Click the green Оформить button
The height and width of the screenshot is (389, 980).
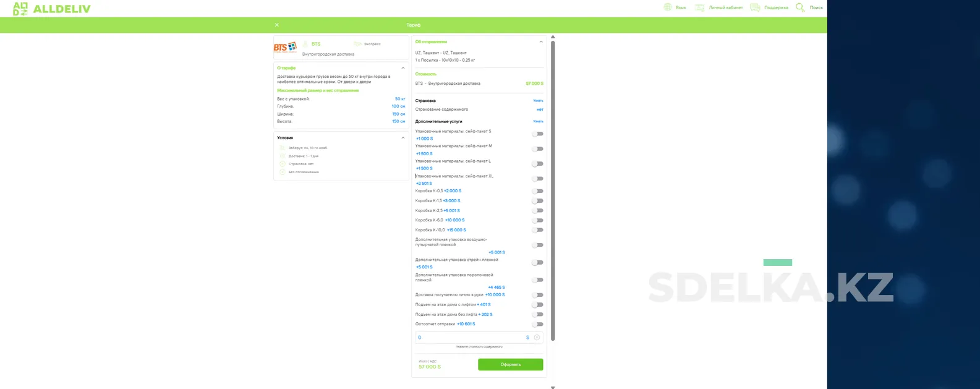coord(510,365)
